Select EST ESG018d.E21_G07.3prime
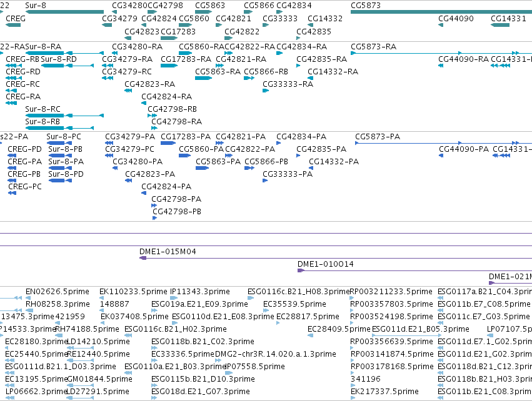 201,392
